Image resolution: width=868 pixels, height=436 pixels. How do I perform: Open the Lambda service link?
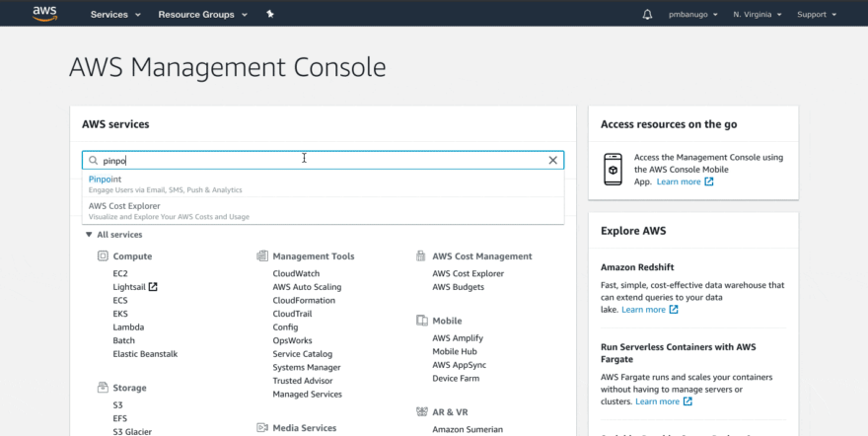pos(128,327)
